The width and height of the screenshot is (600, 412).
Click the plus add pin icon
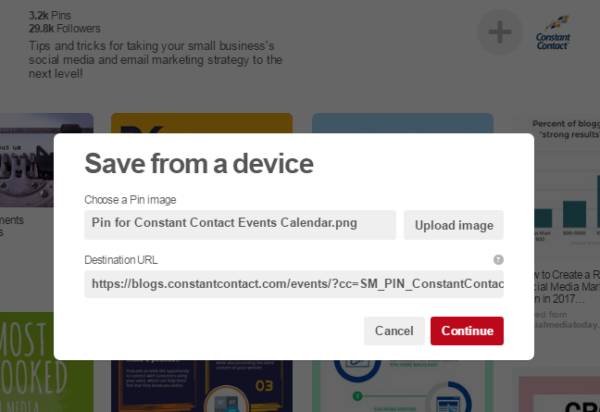[499, 32]
